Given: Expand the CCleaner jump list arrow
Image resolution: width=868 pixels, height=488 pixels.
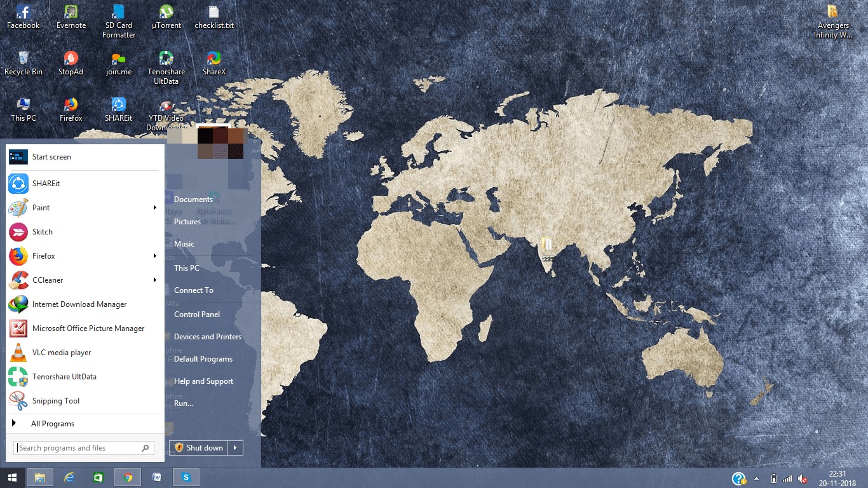Looking at the screenshot, I should [x=154, y=280].
